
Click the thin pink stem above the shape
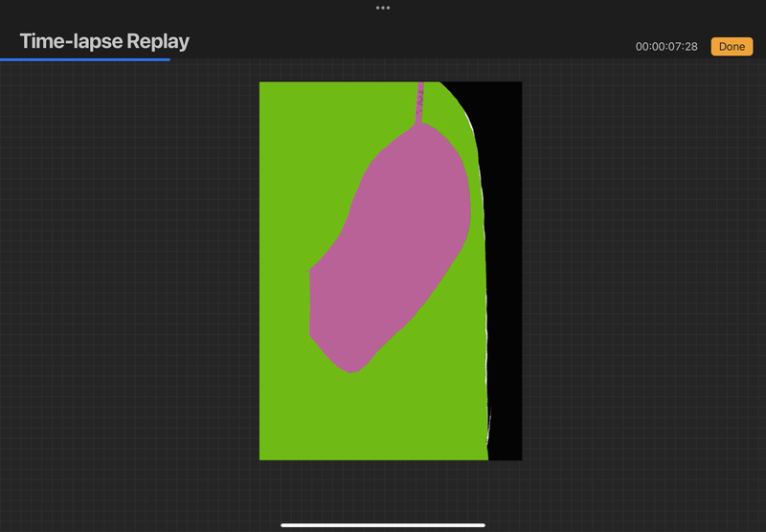point(419,102)
